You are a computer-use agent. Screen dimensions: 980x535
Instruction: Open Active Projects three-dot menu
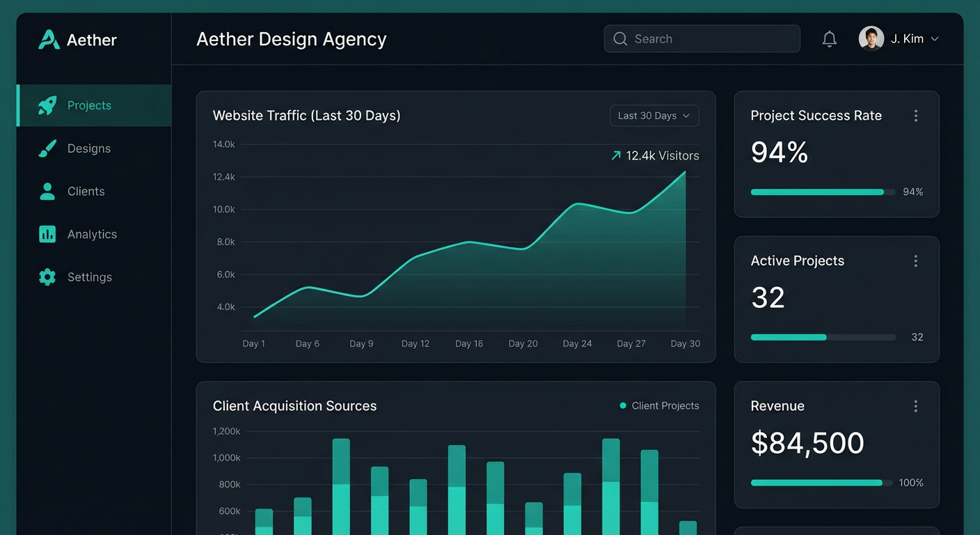[915, 261]
